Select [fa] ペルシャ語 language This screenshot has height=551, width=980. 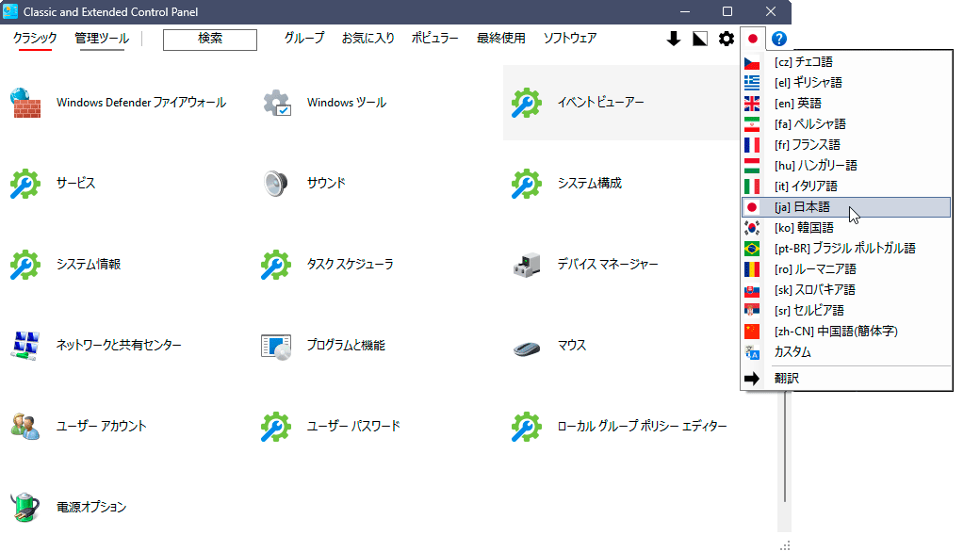846,123
